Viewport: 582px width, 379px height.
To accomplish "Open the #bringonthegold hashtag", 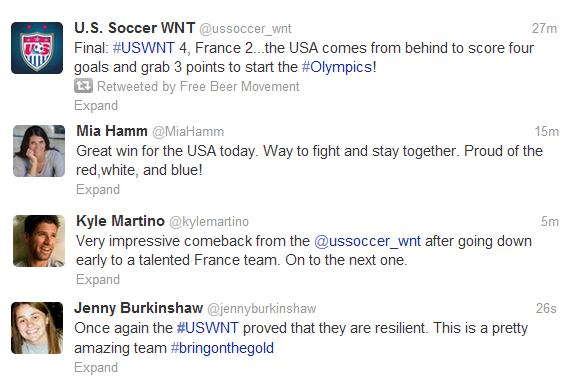I will click(x=222, y=348).
